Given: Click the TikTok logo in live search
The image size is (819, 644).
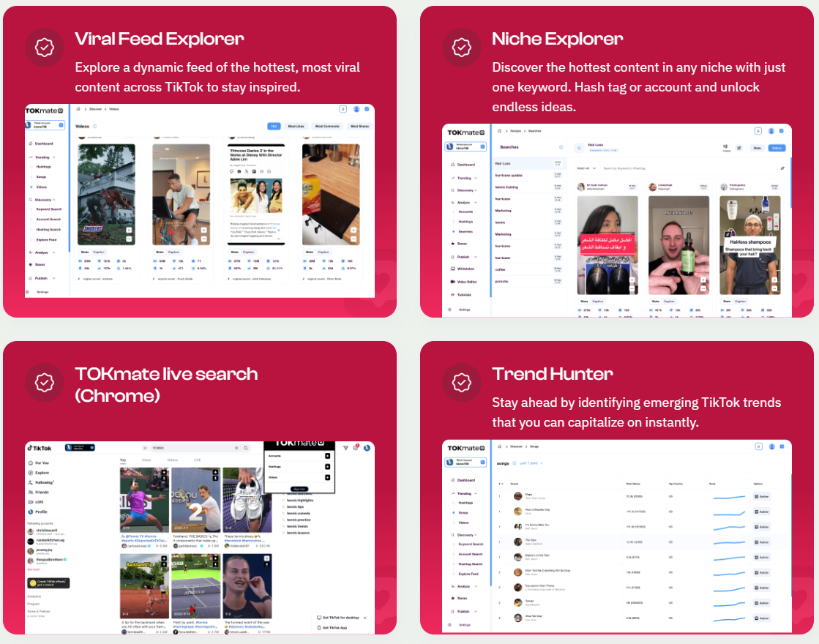Looking at the screenshot, I should pos(40,447).
